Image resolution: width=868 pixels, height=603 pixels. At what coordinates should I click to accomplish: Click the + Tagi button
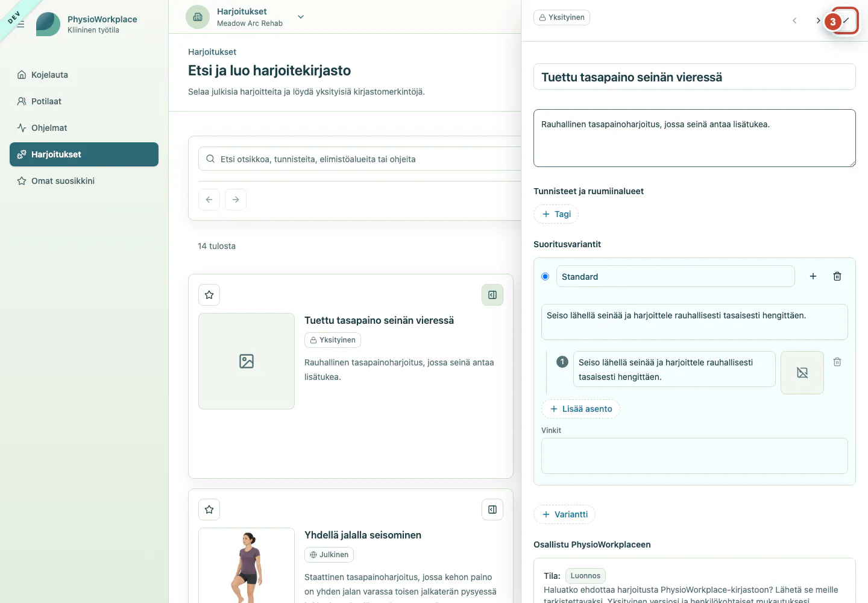556,214
